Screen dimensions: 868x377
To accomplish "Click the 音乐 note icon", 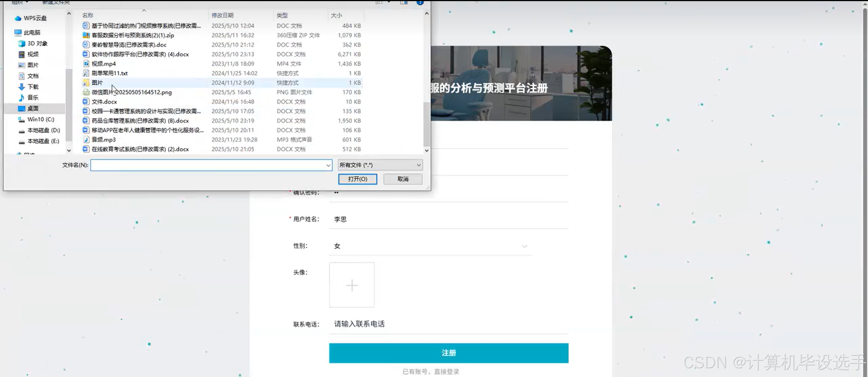I will click(21, 97).
